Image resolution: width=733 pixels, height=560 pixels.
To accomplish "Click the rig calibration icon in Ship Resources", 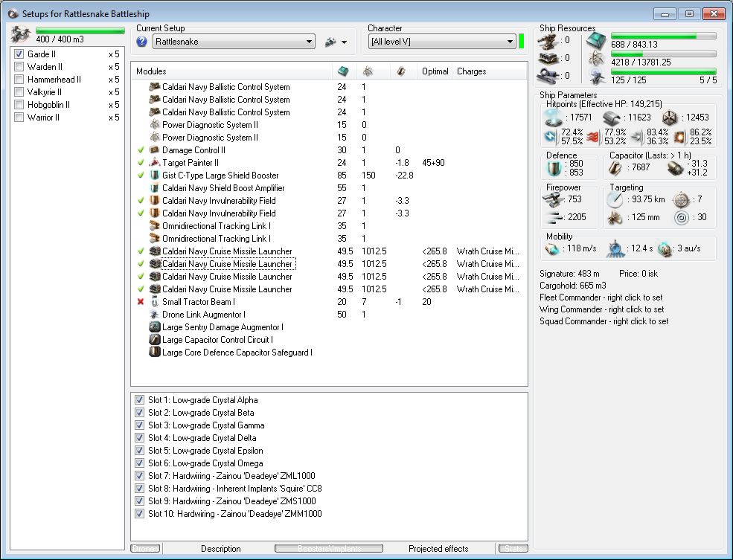I will point(547,75).
